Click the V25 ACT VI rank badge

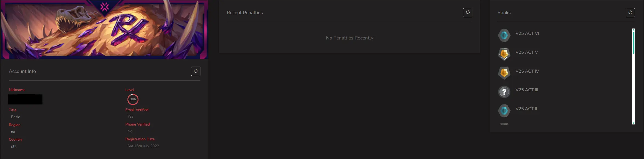pyautogui.click(x=504, y=35)
